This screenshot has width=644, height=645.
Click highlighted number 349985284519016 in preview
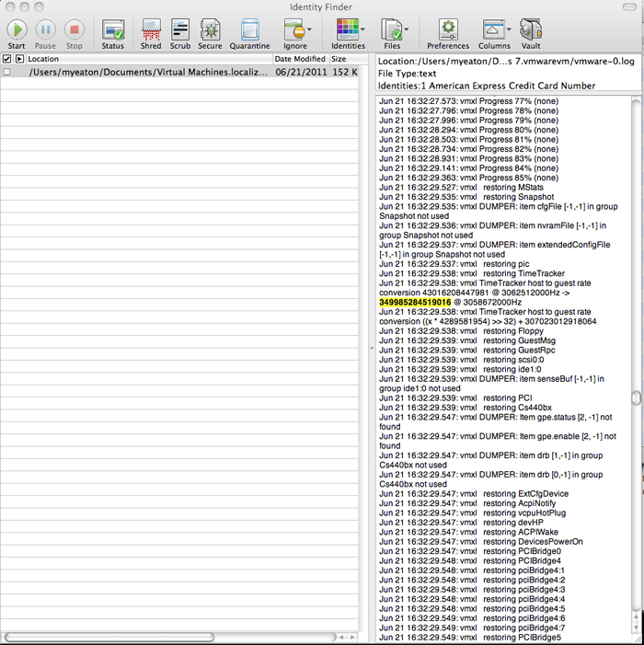[415, 303]
